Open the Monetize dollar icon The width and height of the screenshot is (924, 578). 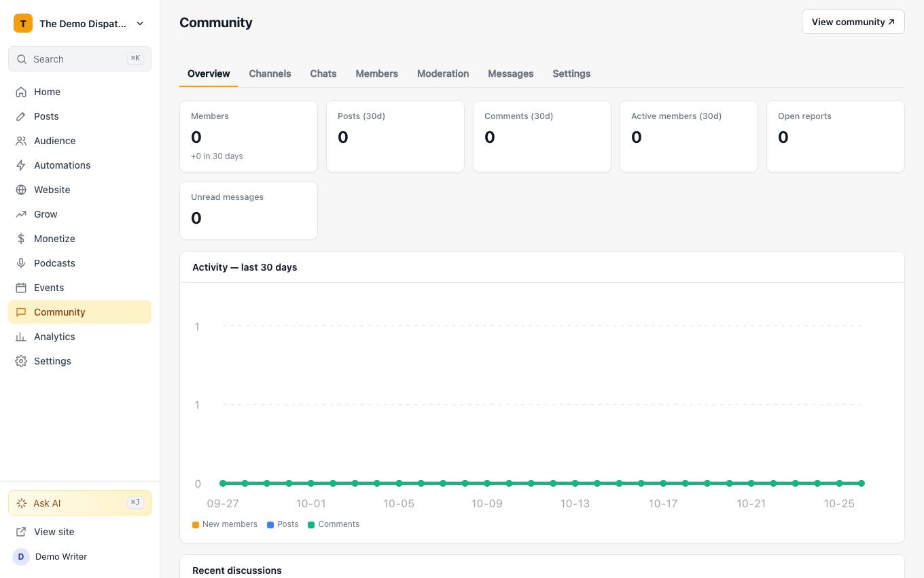point(21,239)
